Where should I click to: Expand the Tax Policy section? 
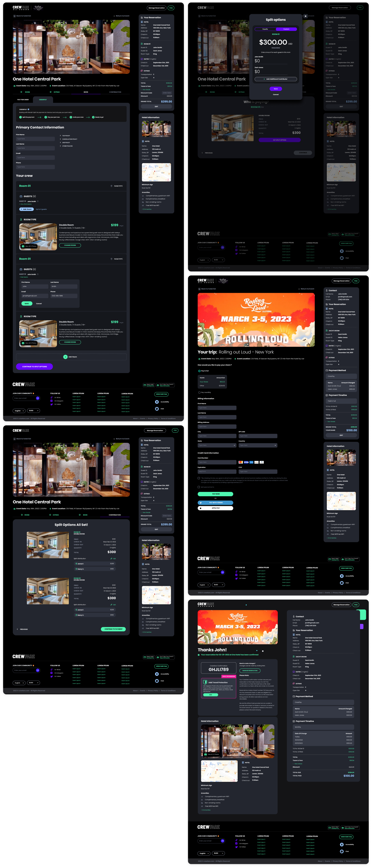[65, 135]
